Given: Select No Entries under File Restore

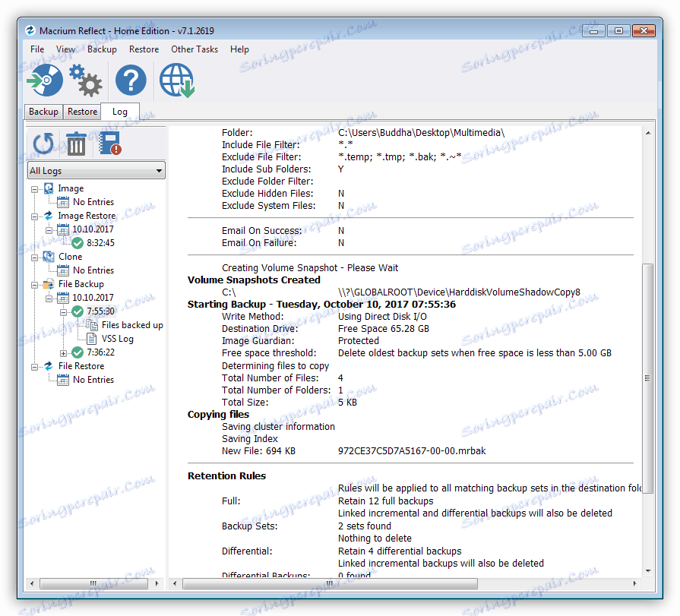Looking at the screenshot, I should pos(93,380).
